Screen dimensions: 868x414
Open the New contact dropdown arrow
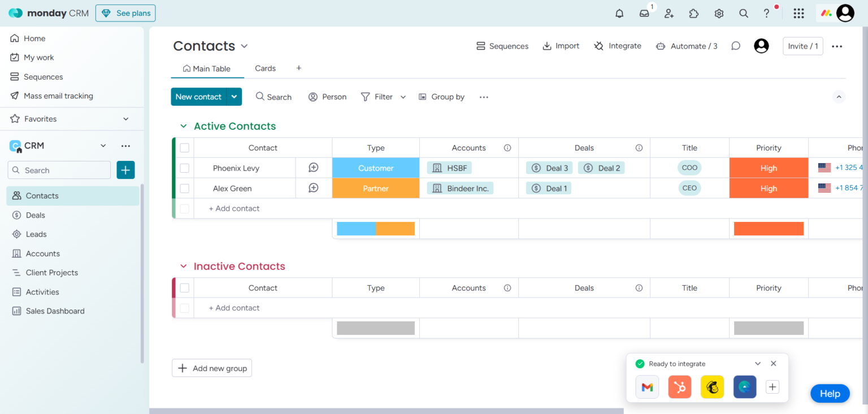pos(234,97)
